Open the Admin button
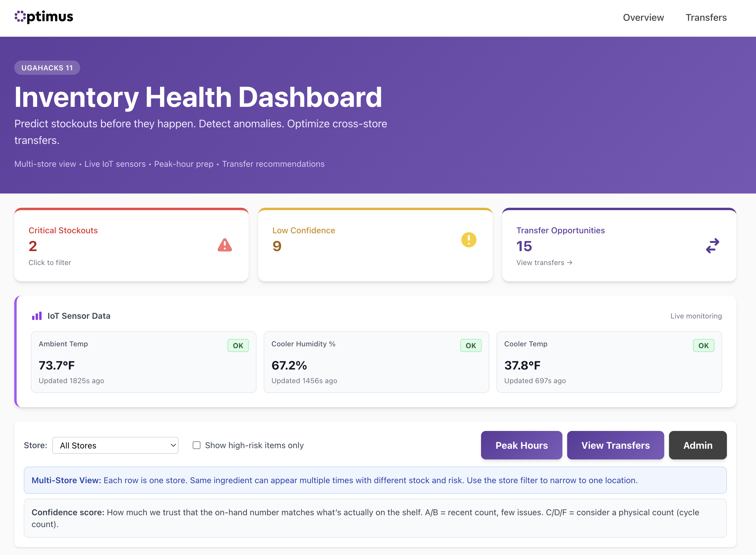This screenshot has width=756, height=555. (698, 445)
